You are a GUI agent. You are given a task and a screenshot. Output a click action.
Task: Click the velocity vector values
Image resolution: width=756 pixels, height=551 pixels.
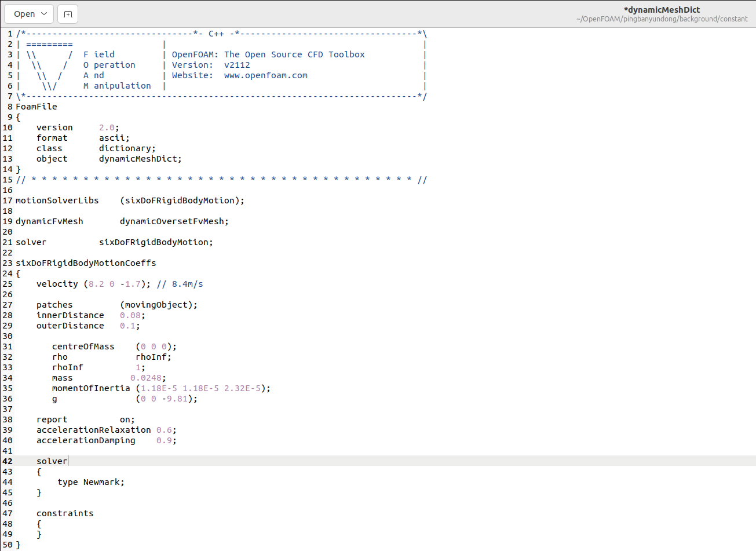point(115,284)
